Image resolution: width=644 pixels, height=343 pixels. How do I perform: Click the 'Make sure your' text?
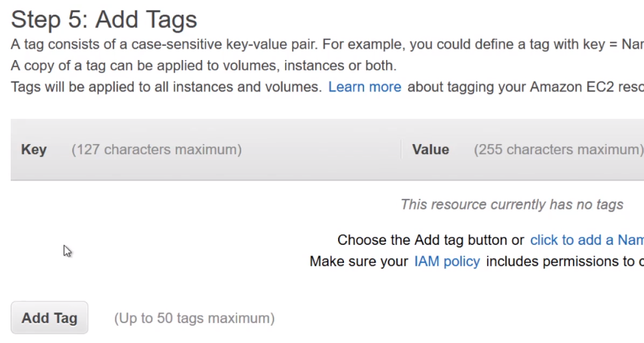coord(359,261)
